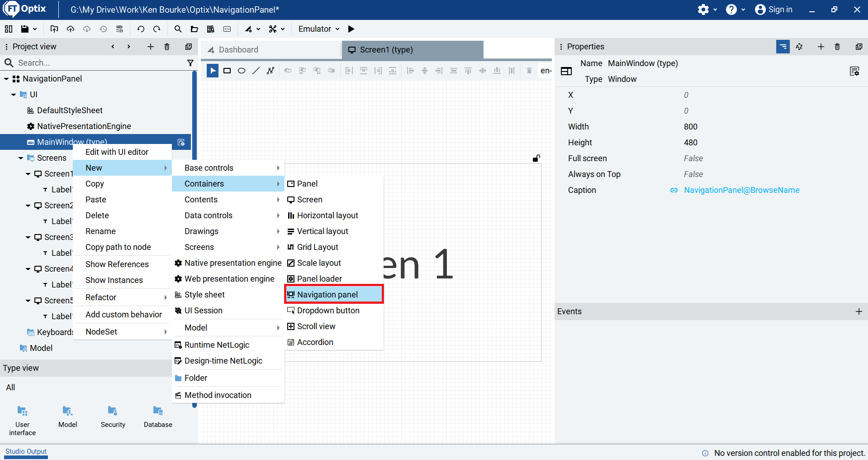Open the Emulator target dropdown

click(319, 29)
